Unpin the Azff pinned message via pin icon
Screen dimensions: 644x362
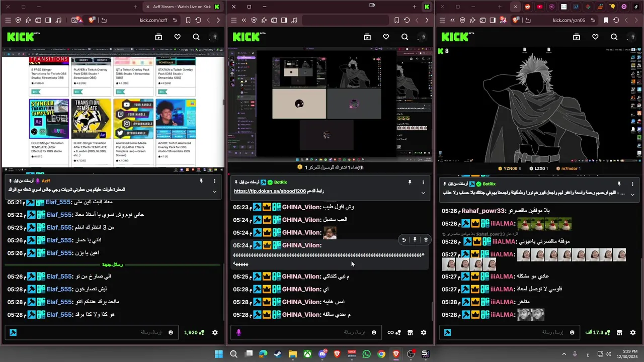pyautogui.click(x=201, y=181)
